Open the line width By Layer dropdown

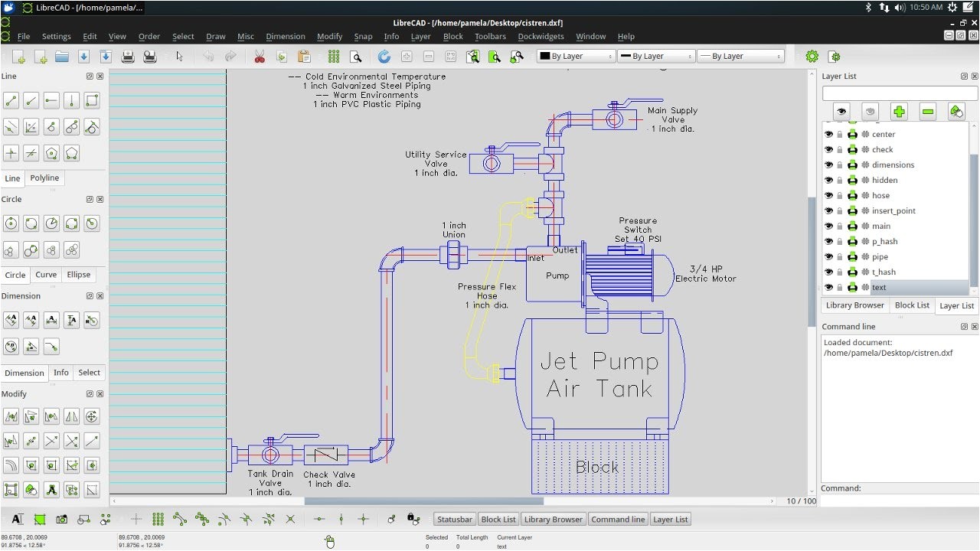[x=656, y=57]
